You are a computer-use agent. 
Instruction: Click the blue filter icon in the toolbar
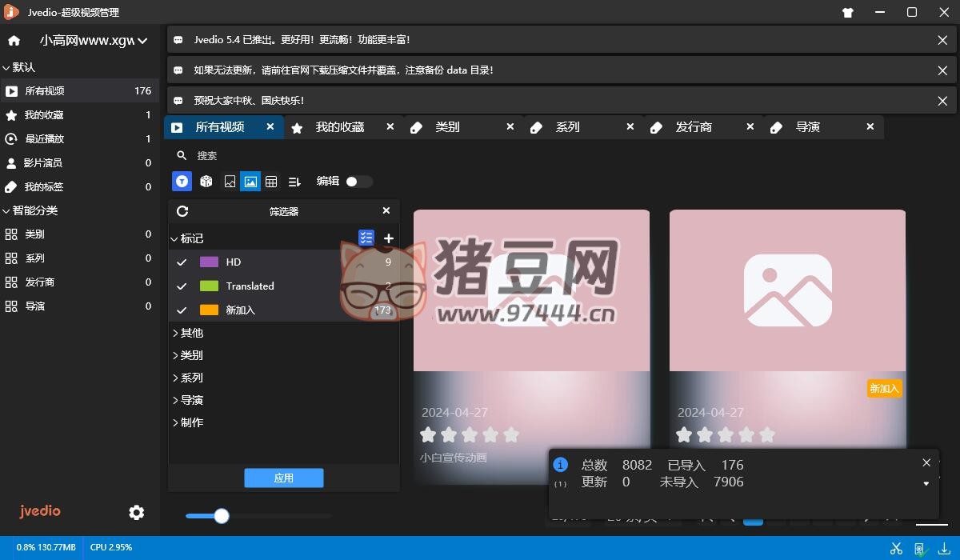pyautogui.click(x=182, y=182)
